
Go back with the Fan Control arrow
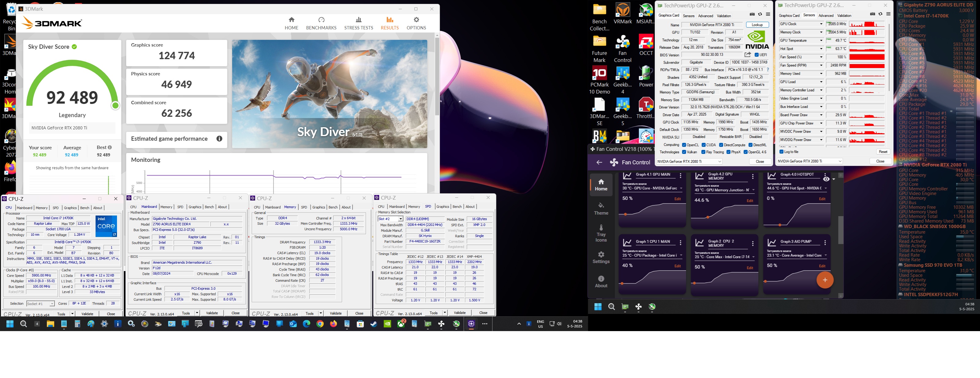click(x=599, y=162)
